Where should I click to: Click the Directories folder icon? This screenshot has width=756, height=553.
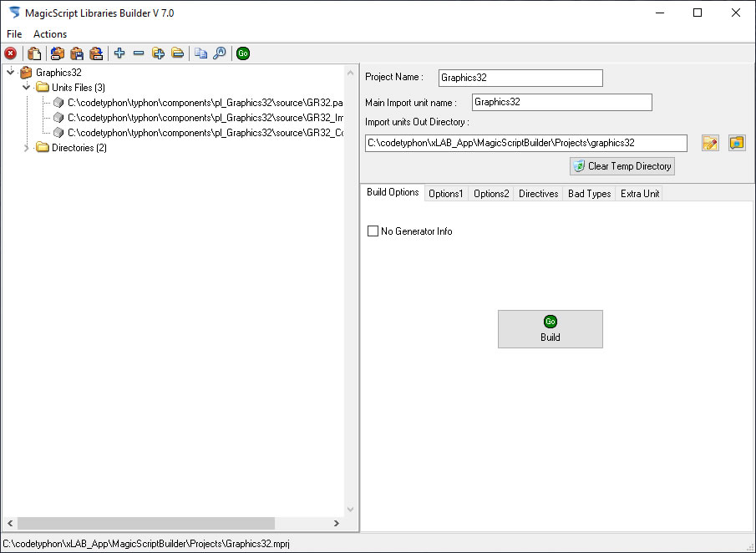tap(43, 148)
